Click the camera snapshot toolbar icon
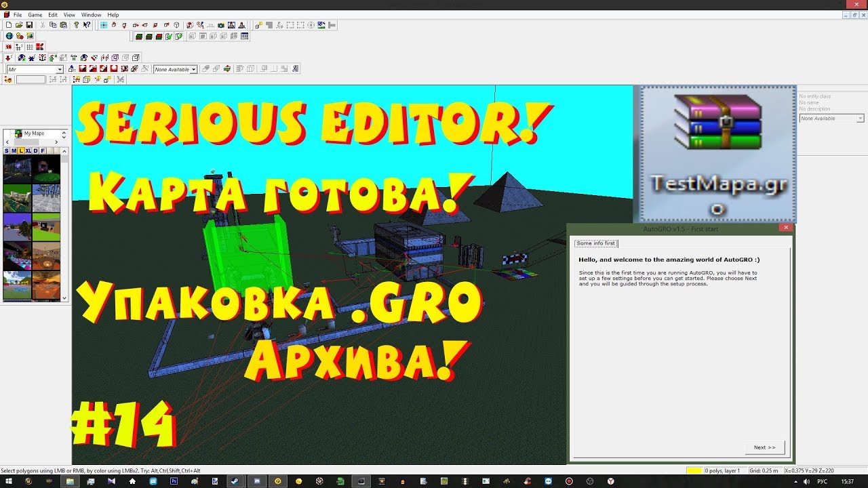The height and width of the screenshot is (488, 868). tap(221, 25)
